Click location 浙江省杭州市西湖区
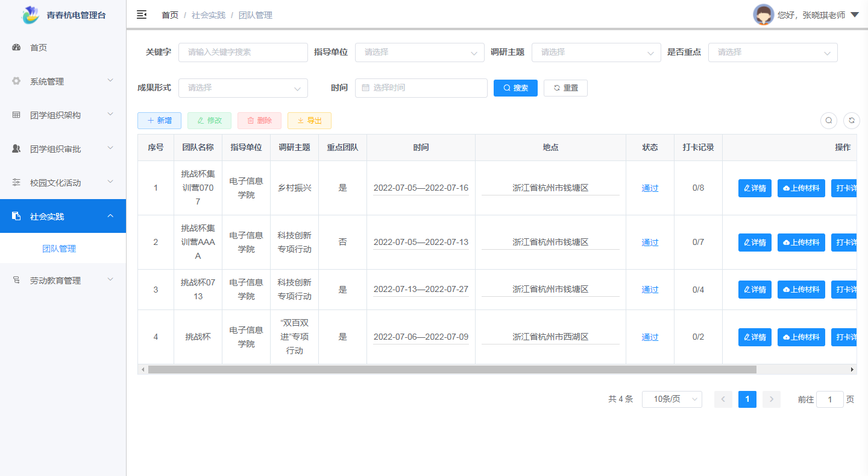The width and height of the screenshot is (868, 476). pos(550,337)
